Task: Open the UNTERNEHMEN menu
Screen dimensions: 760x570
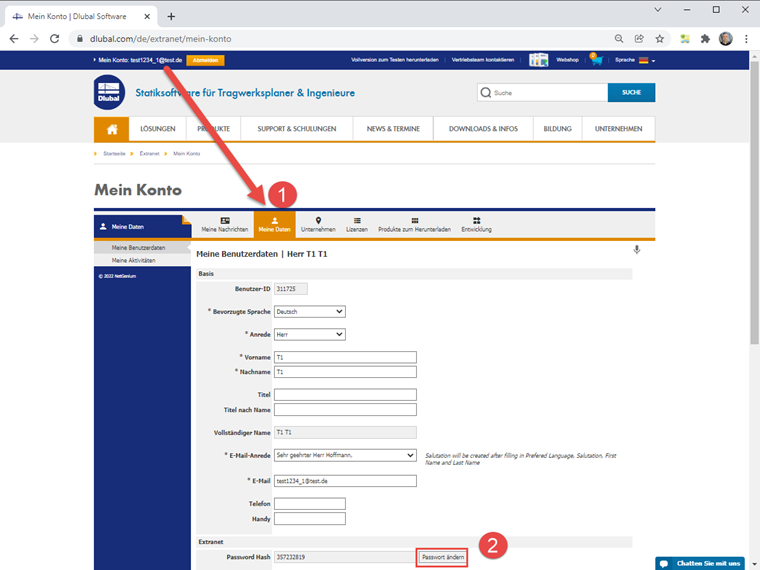Action: pos(618,129)
